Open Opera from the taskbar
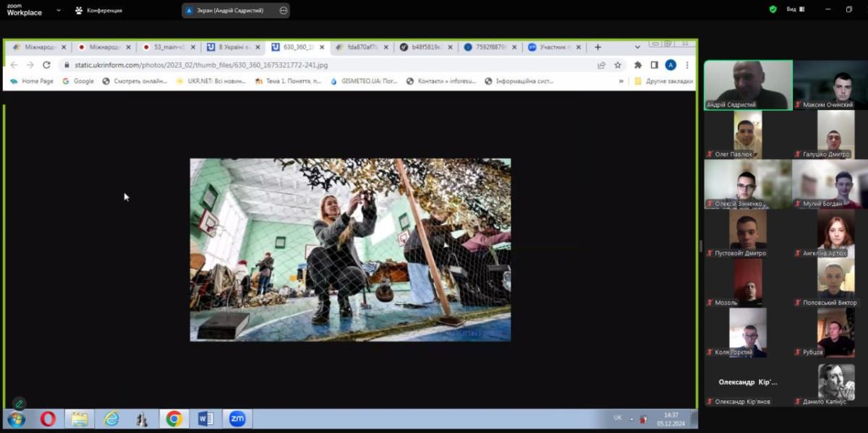This screenshot has height=433, width=868. [48, 419]
